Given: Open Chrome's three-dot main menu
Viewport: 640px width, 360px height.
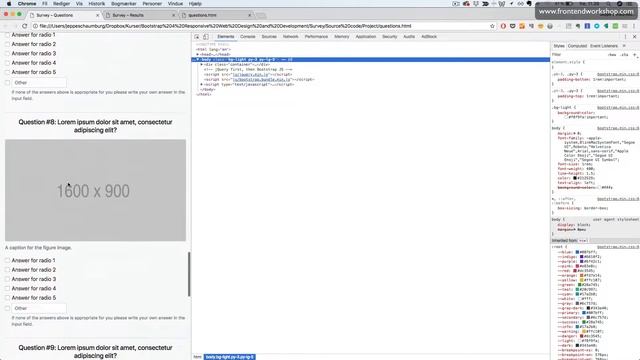Looking at the screenshot, I should tap(634, 26).
